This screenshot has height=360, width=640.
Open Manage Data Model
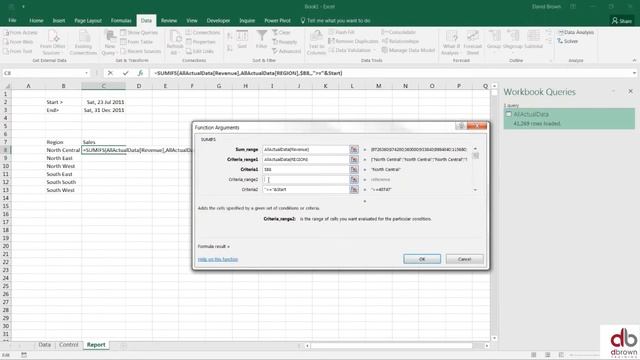(408, 50)
